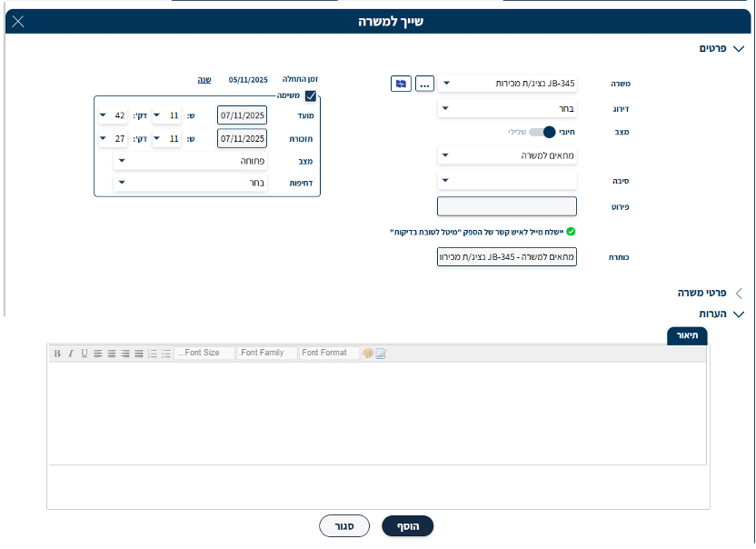Click the three-dots button next to משרה
Image resolution: width=756 pixels, height=549 pixels.
click(424, 84)
